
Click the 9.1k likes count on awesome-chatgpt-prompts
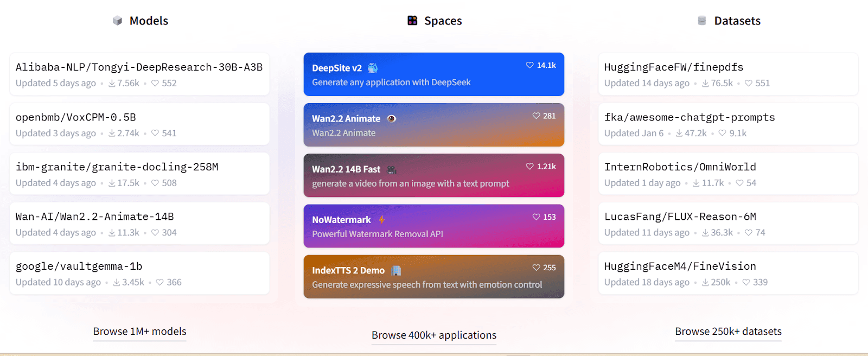pos(738,133)
